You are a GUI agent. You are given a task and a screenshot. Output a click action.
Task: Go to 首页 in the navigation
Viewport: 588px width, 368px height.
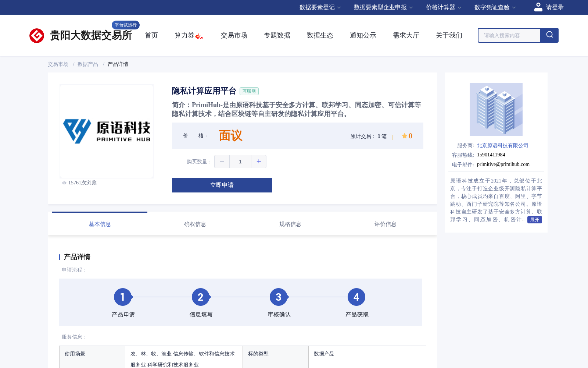point(151,35)
